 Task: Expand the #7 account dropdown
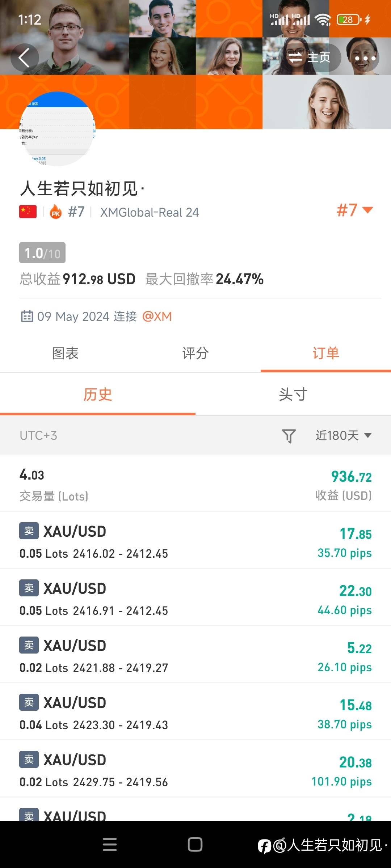tap(354, 210)
